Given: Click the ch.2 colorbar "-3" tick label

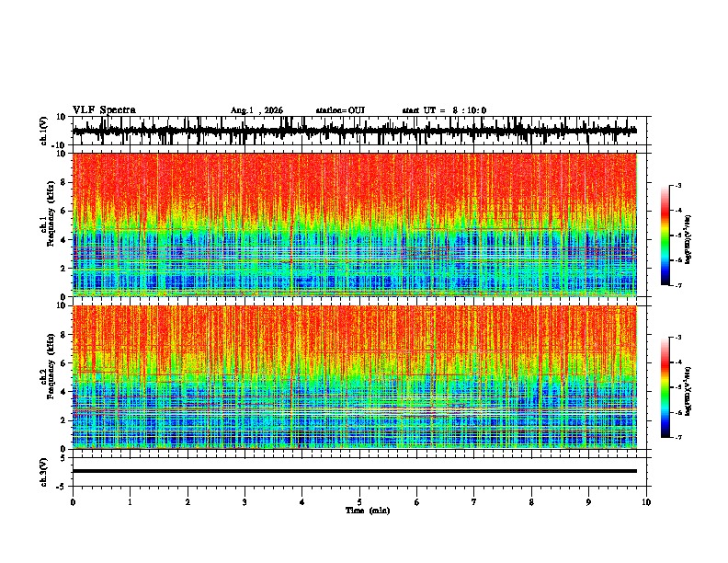Looking at the screenshot, I should coord(677,338).
